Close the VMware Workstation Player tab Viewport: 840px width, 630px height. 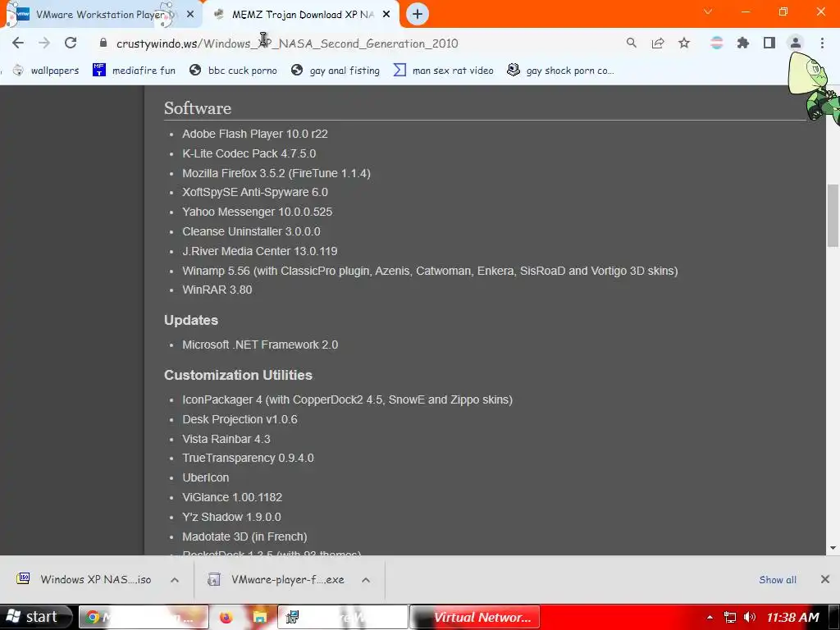(x=190, y=15)
